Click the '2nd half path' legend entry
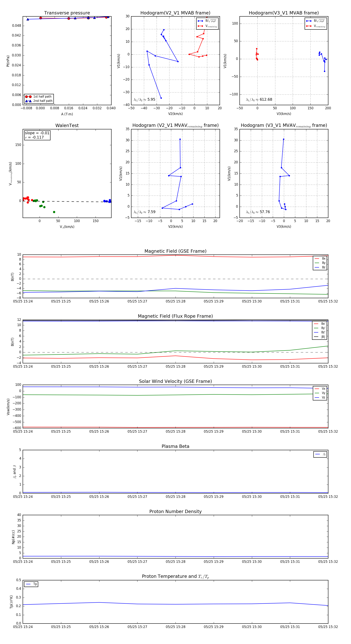 tap(39, 101)
